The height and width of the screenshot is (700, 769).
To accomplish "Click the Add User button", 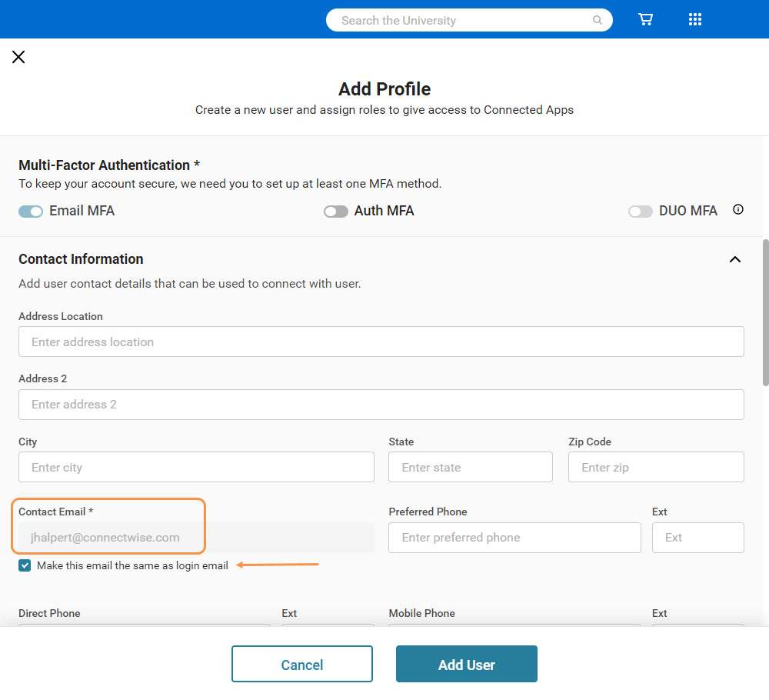I will pos(467,665).
